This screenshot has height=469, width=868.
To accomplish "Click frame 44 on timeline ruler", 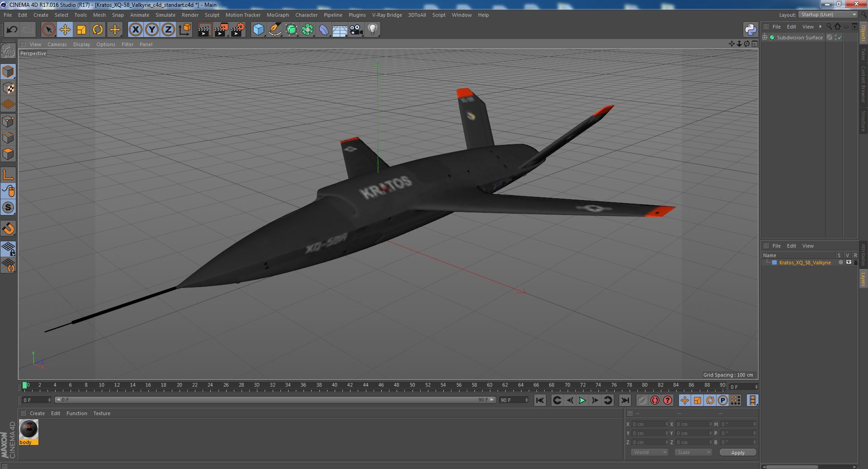I will (x=365, y=385).
